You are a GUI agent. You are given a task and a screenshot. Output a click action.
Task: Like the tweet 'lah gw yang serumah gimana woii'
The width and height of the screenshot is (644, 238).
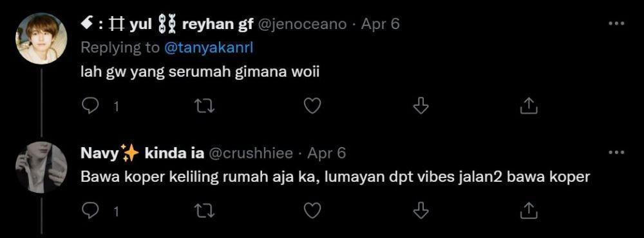pos(312,106)
